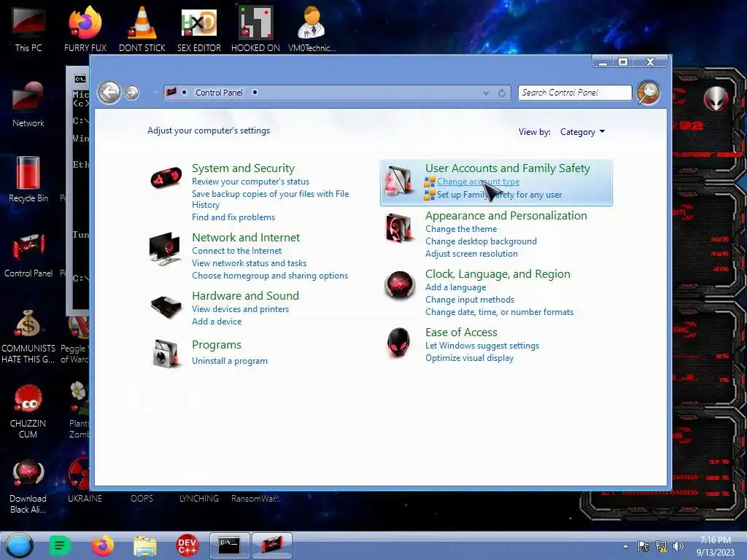Click Set up Family Safety for any user

499,194
